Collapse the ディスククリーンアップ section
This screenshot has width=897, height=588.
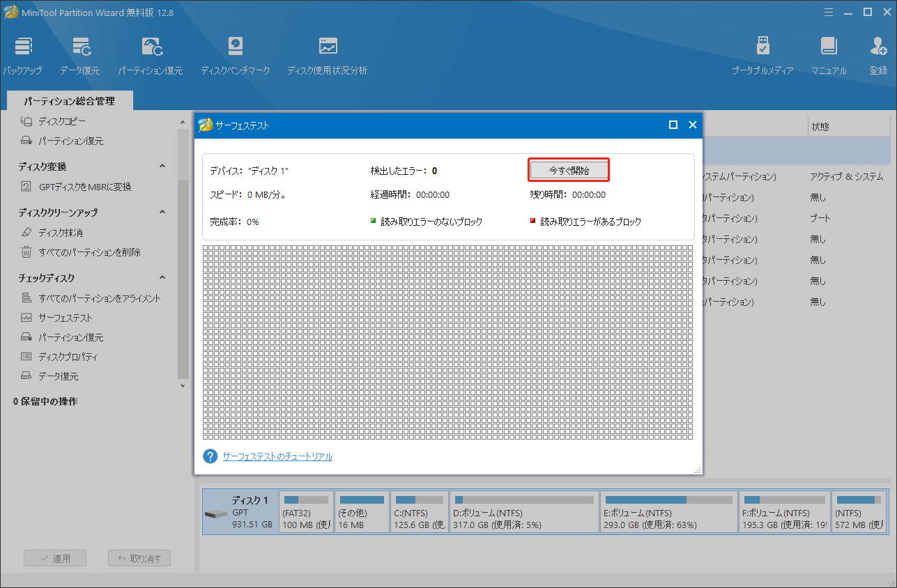click(162, 212)
